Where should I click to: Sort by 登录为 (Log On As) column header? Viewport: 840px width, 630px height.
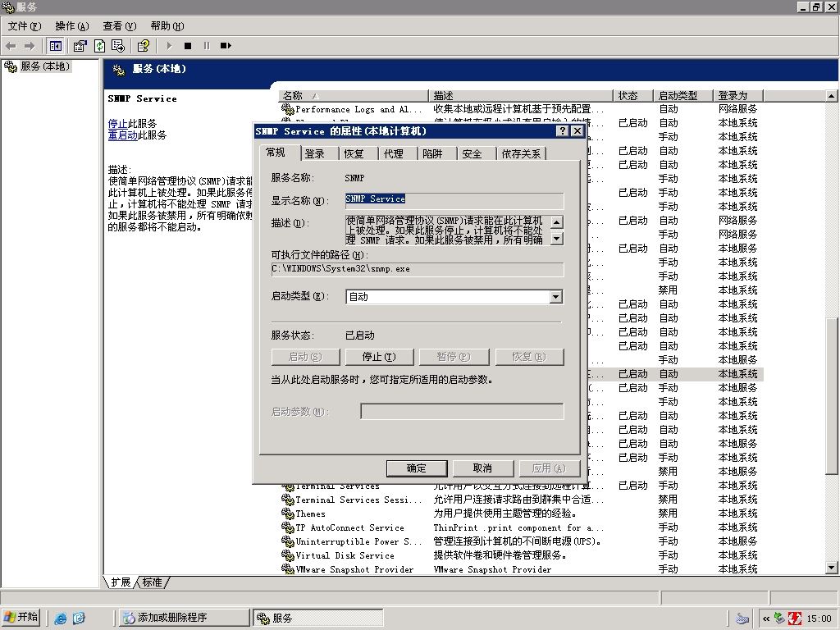[739, 96]
